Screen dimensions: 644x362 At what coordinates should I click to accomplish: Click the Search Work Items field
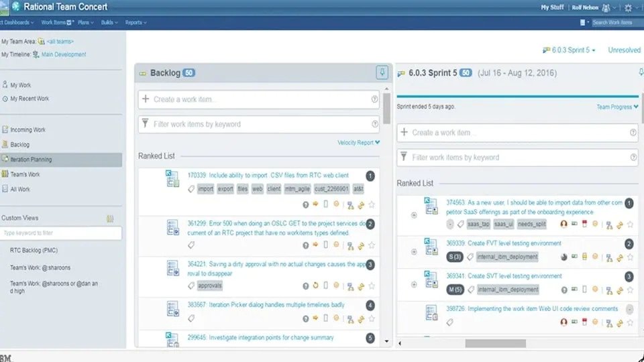(617, 23)
